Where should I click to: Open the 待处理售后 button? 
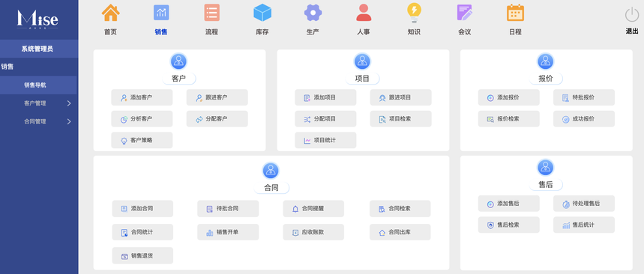click(x=584, y=204)
